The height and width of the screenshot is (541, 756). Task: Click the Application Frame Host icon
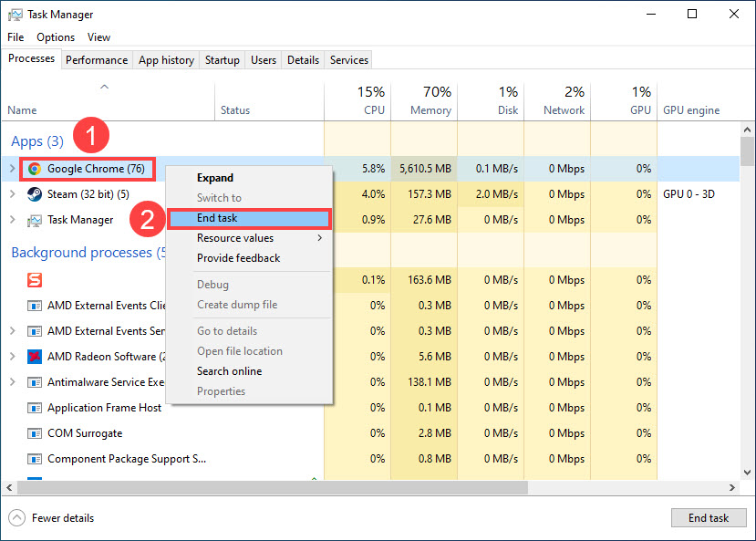pos(35,407)
